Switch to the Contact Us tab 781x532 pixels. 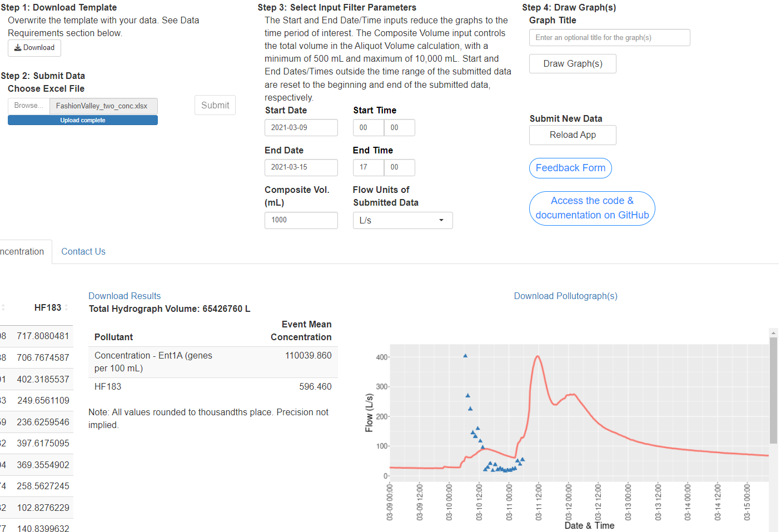(x=83, y=251)
